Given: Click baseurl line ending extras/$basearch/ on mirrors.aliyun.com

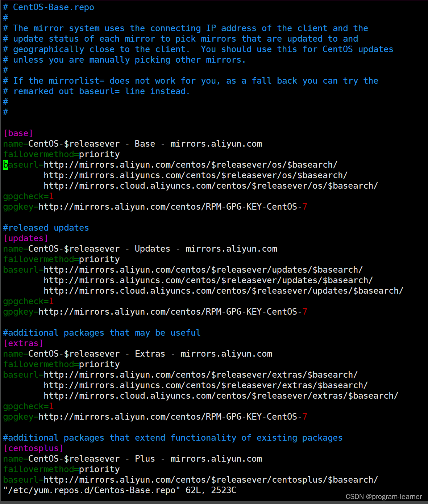Looking at the screenshot, I should 180,375.
